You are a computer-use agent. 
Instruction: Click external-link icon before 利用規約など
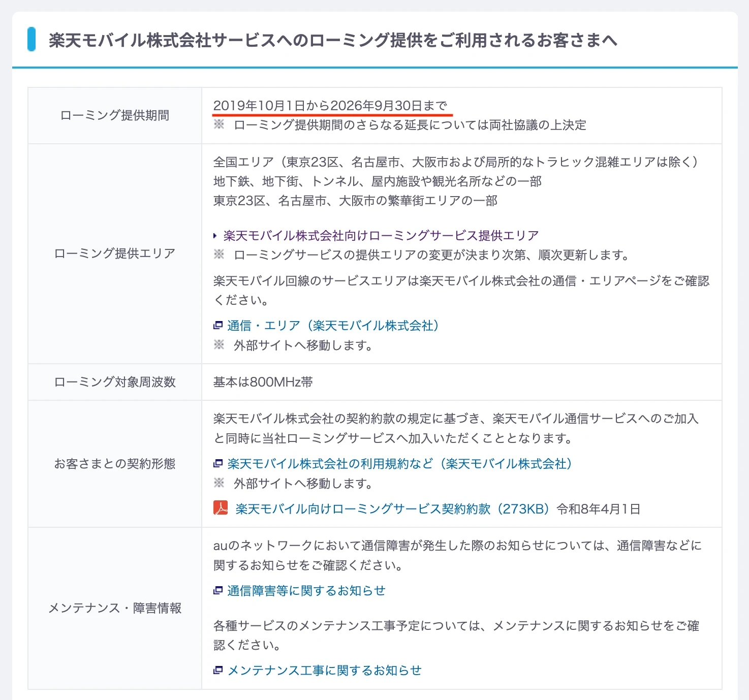coord(218,463)
